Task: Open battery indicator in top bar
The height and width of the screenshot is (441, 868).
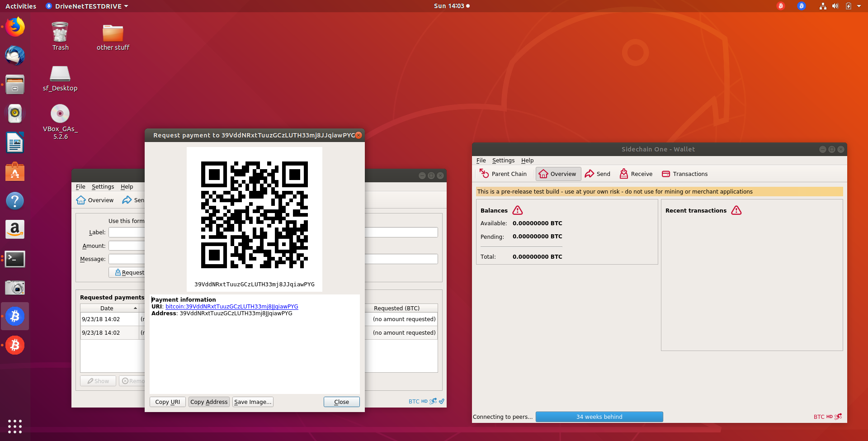Action: [849, 6]
